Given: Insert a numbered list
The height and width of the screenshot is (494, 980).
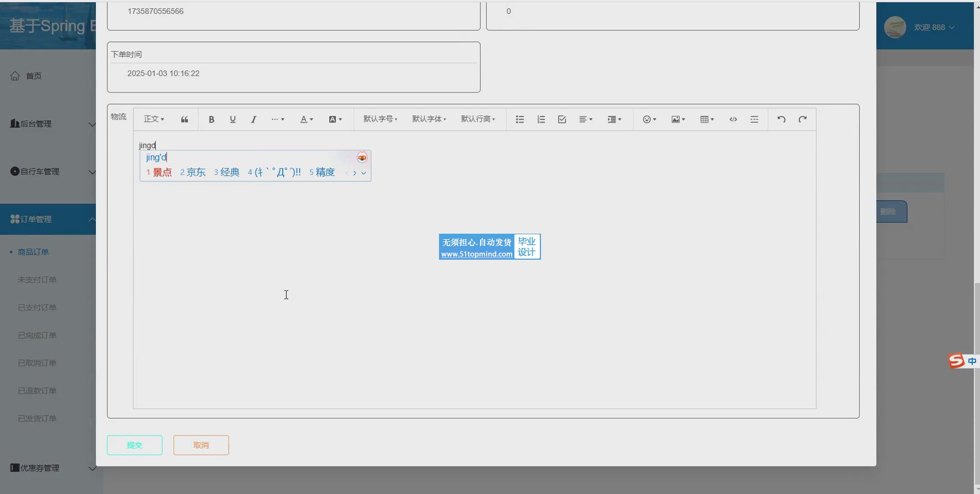Looking at the screenshot, I should (x=541, y=120).
